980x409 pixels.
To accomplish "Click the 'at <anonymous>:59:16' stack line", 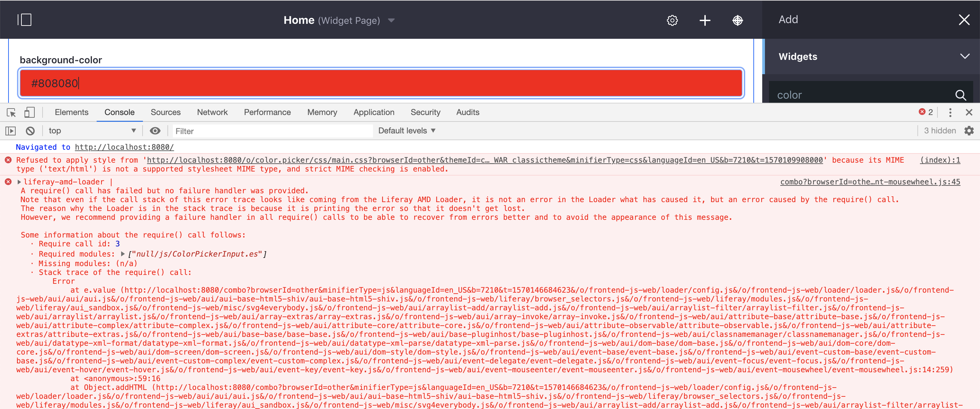I will click(x=115, y=379).
